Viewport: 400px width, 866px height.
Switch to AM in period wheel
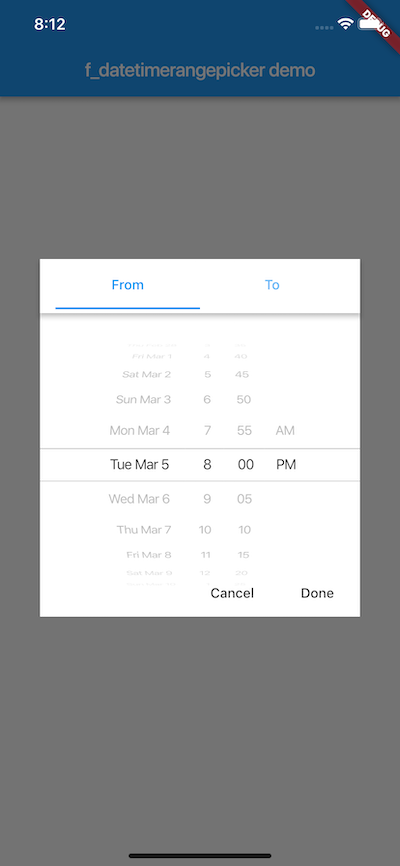coord(285,430)
